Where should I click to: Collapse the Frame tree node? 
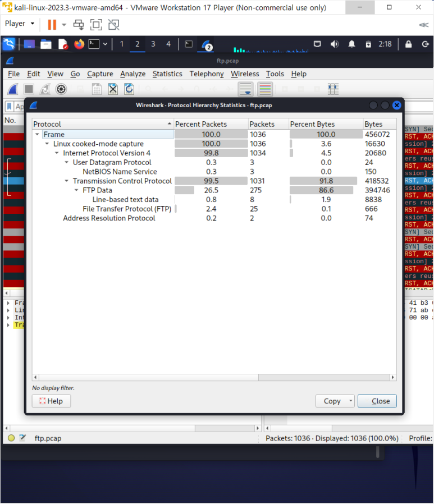click(37, 134)
